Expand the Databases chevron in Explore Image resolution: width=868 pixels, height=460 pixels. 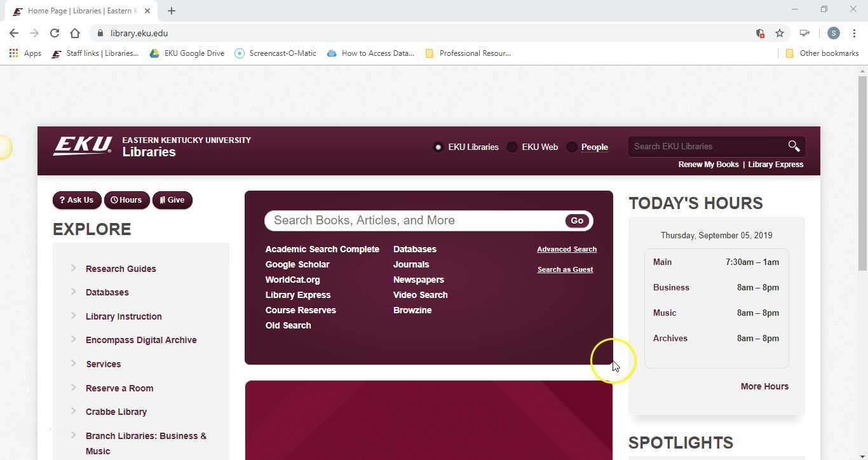[74, 292]
